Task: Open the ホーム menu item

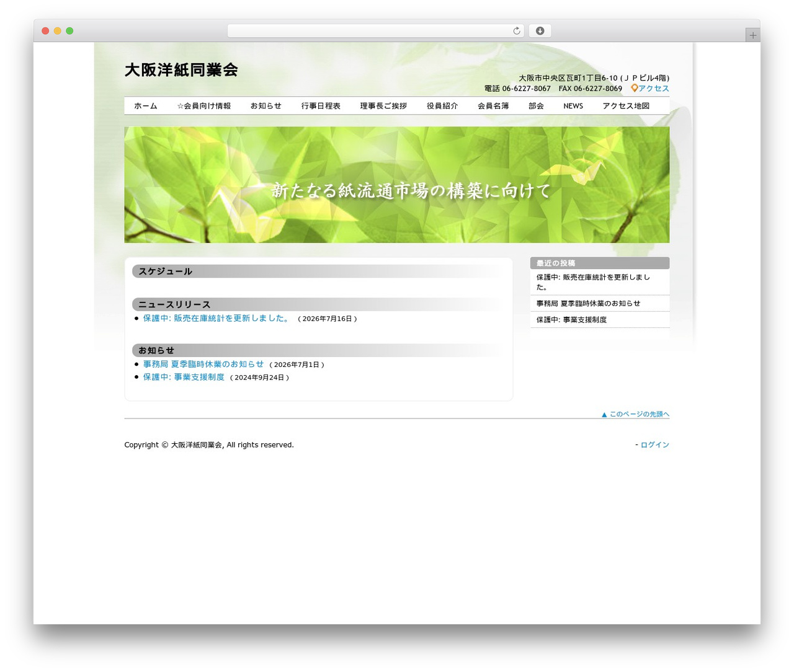Action: point(146,106)
